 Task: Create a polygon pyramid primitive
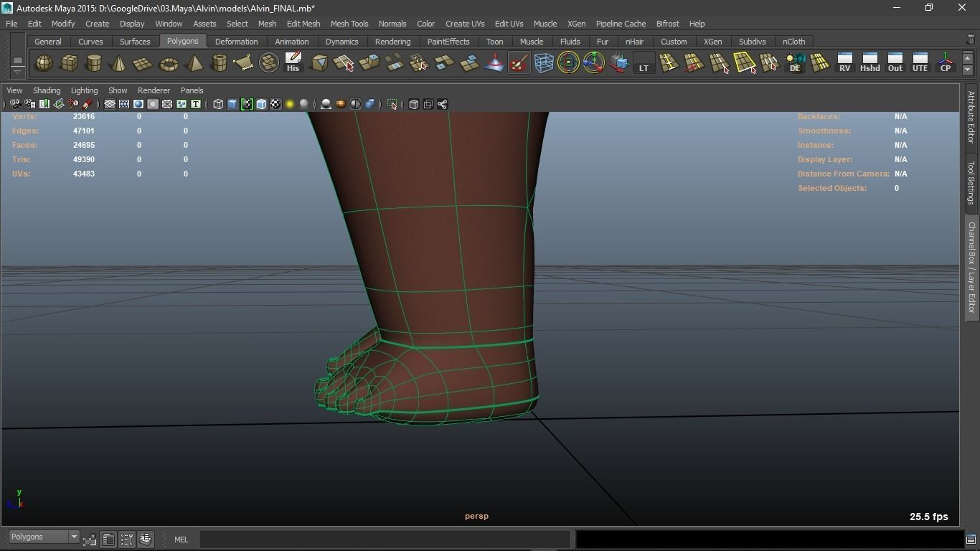click(194, 63)
